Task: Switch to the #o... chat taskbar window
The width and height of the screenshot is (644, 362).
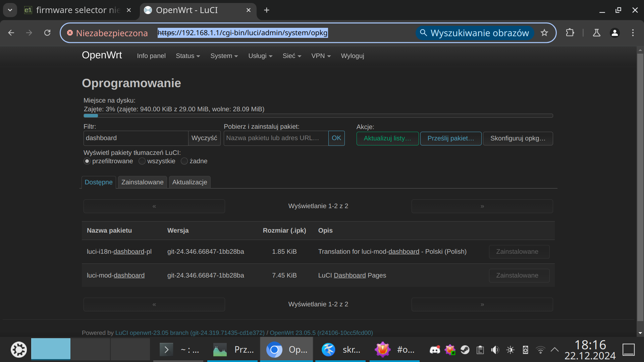Action: [395, 350]
